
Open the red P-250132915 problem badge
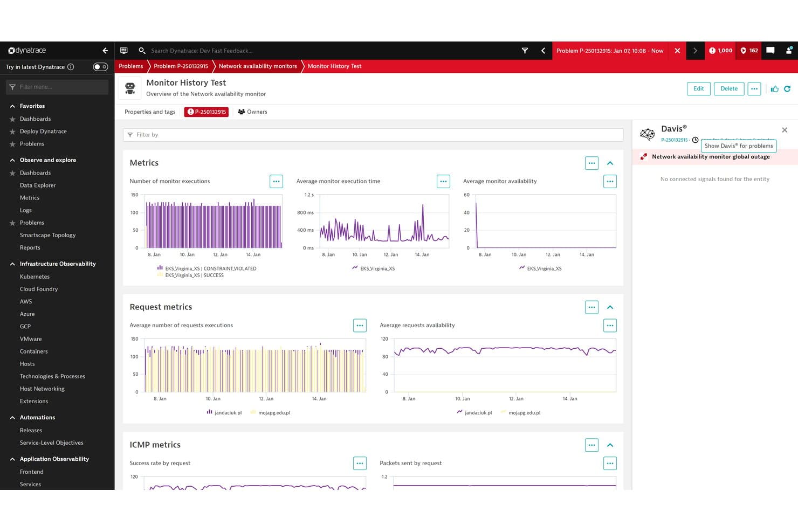(206, 112)
